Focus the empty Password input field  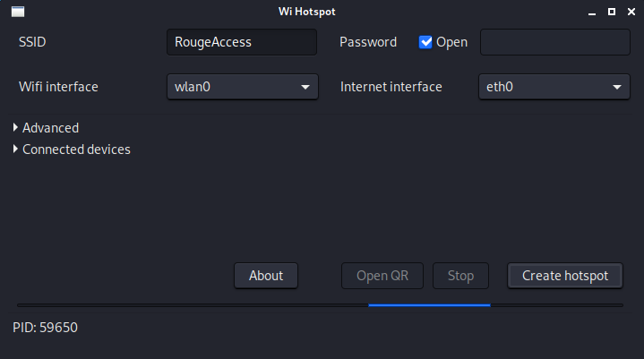[x=554, y=42]
